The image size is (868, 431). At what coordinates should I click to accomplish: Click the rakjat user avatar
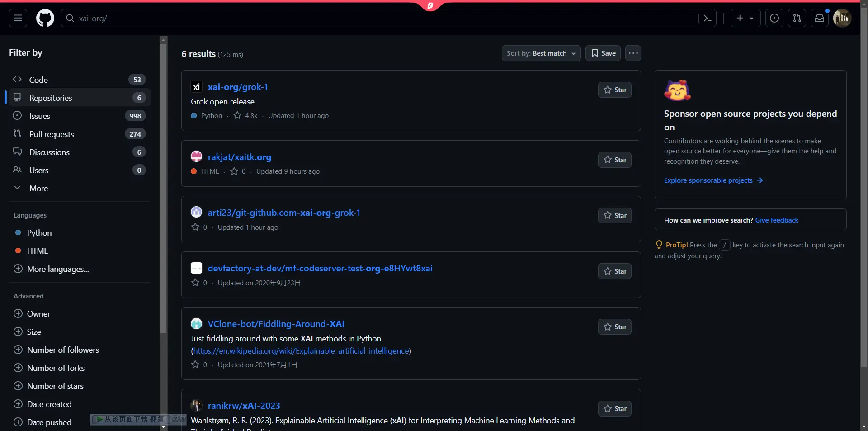coord(196,156)
